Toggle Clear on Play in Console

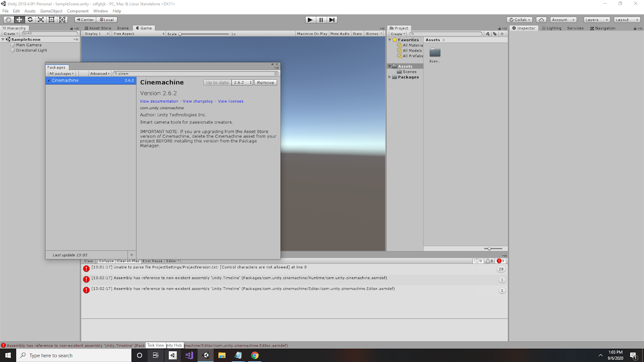point(128,261)
